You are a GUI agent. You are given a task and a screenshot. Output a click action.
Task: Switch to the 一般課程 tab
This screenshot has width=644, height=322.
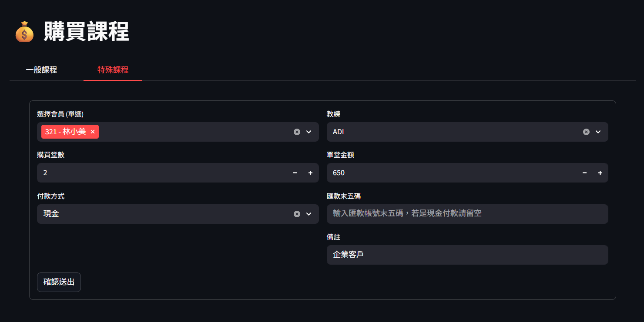click(42, 70)
